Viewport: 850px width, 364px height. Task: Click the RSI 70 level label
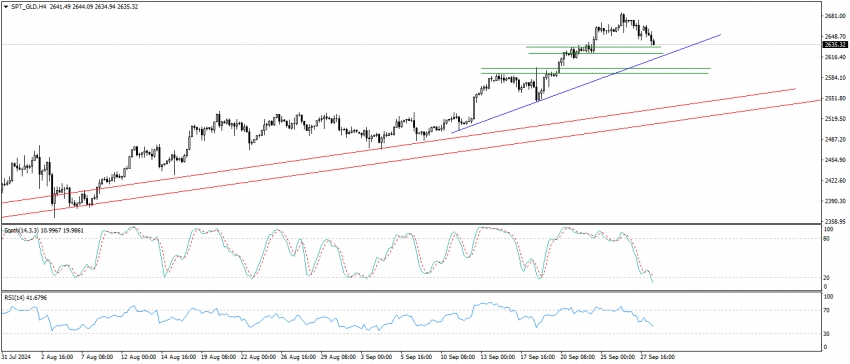(827, 310)
